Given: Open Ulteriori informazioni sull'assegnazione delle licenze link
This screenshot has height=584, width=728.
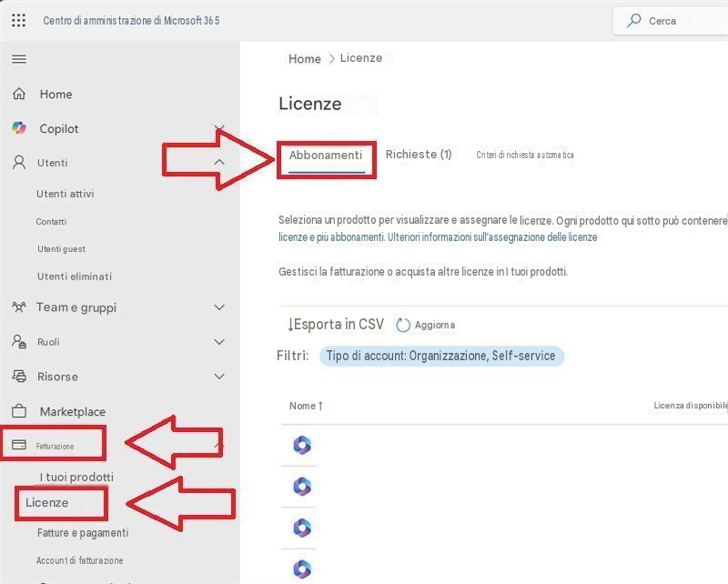Looking at the screenshot, I should 492,237.
